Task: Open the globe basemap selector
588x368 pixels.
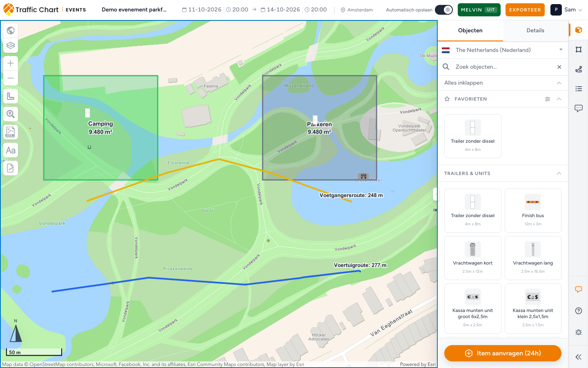Action: pos(11,30)
